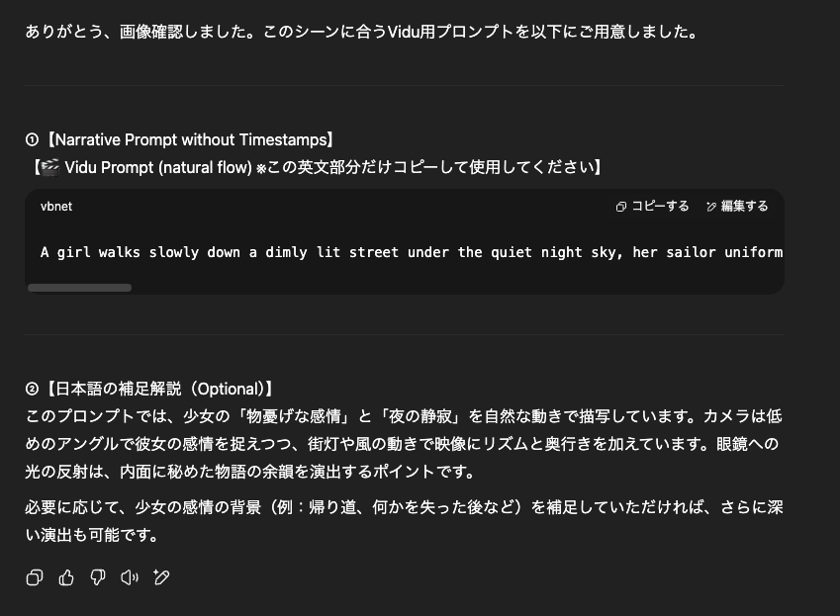Give the response a thumbs up
The width and height of the screenshot is (840, 616).
tap(66, 577)
